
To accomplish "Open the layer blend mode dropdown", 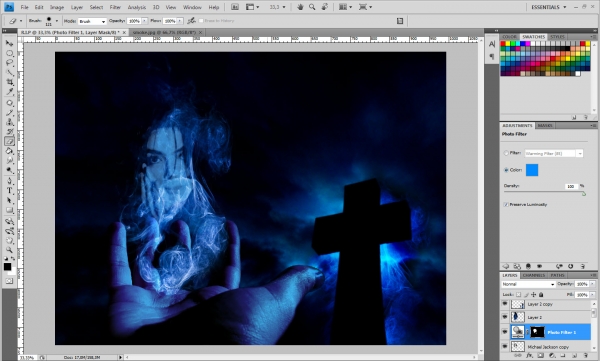I will click(528, 284).
